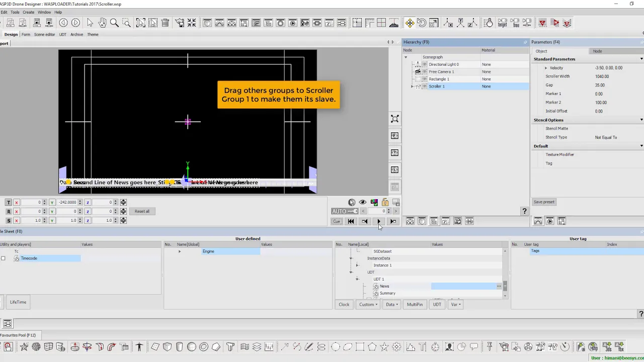Click the trash delete icon in toolbar
This screenshot has height=362, width=644.
[x=165, y=23]
